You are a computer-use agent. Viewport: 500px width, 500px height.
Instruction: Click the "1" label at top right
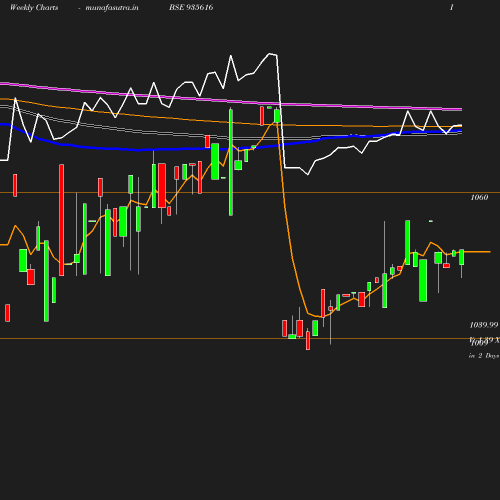point(452,7)
